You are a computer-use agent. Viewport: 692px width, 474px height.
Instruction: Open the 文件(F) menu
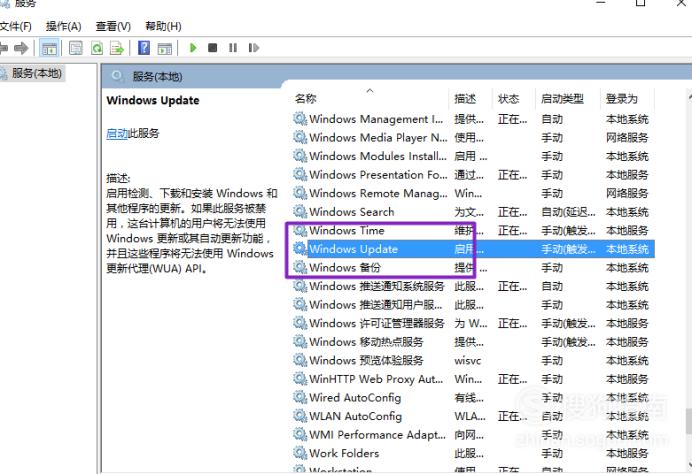point(15,26)
